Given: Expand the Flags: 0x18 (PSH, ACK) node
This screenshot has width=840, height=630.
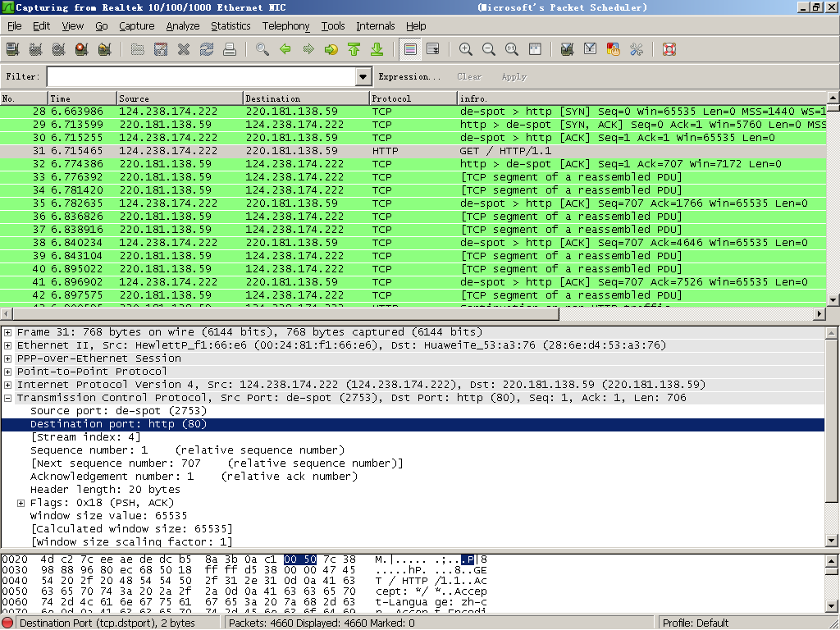Looking at the screenshot, I should 21,503.
